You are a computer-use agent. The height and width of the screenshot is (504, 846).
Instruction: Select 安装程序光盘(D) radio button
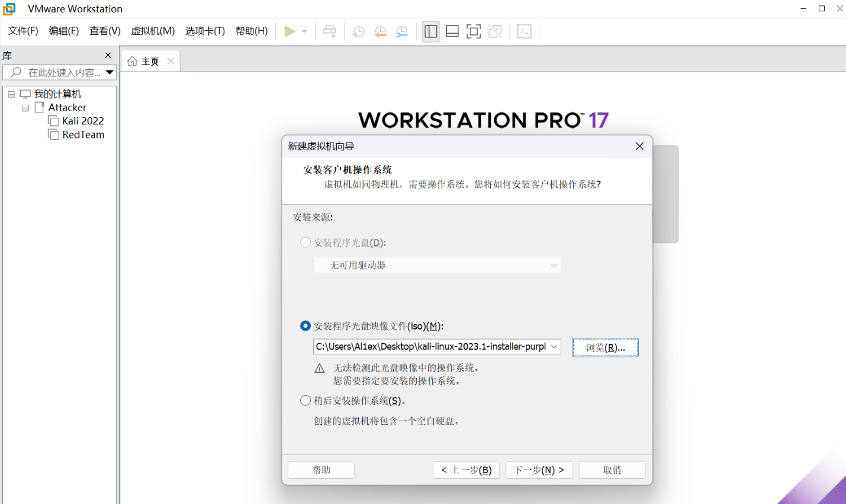(x=305, y=243)
